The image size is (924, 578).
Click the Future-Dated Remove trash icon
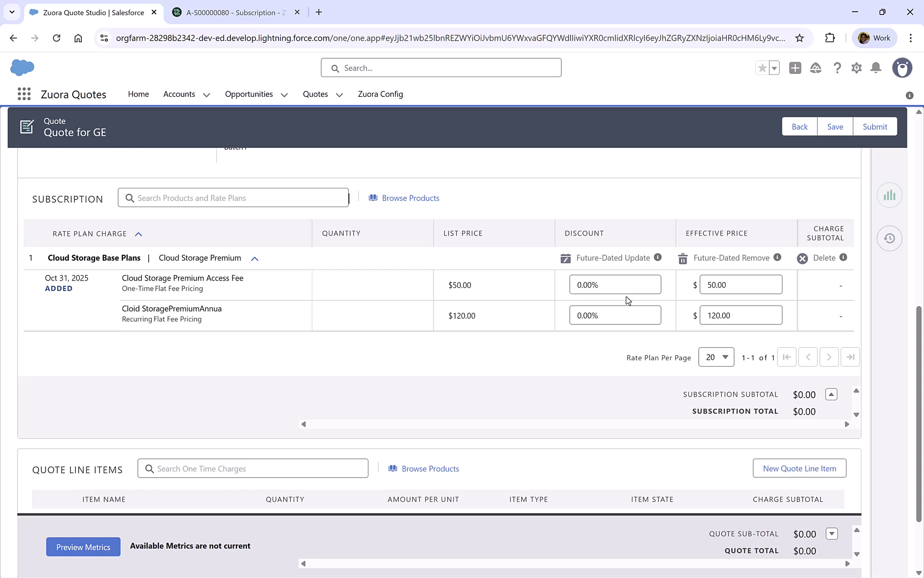tap(682, 258)
